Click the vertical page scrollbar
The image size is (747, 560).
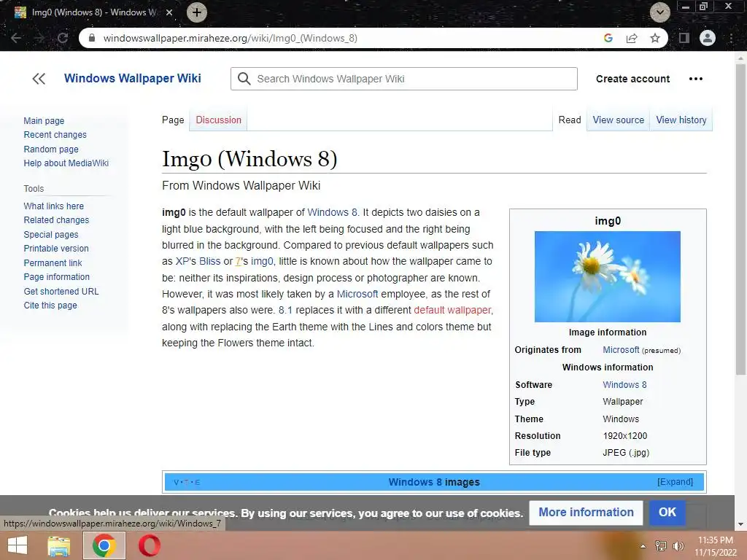pyautogui.click(x=741, y=219)
